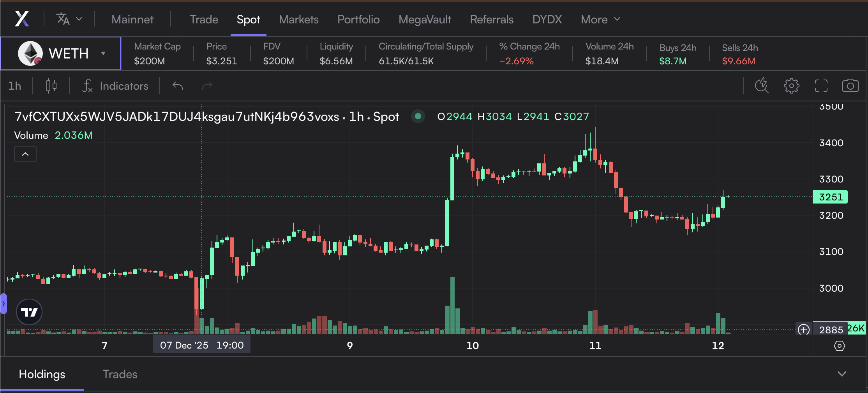
Task: Click the chart symbol title text
Action: point(206,117)
